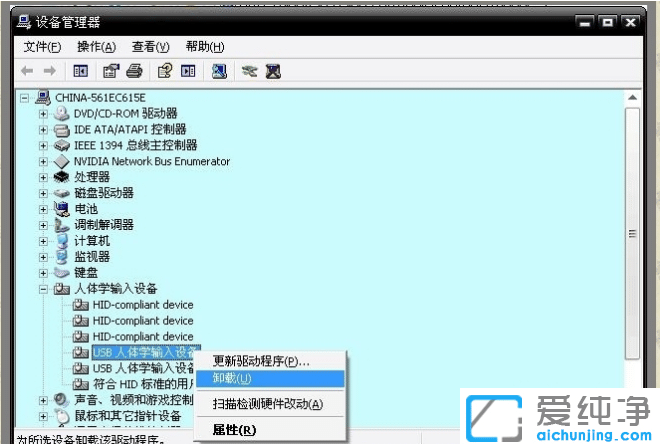
Task: Select the computer icon of CHINA-561EC615E
Action: pos(43,98)
